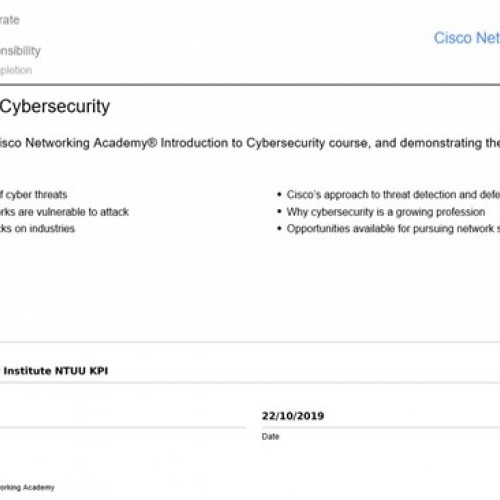Click the cyber threats bullet text
Screen dimensions: 500x500
point(34,195)
